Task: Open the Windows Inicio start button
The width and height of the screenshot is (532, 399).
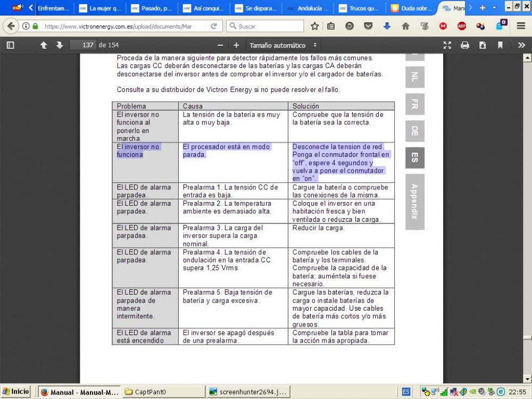Action: (15, 392)
